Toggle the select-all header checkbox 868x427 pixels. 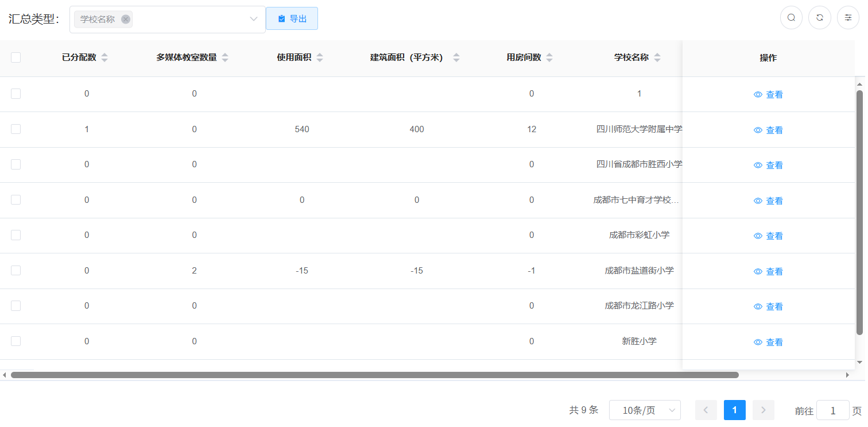pyautogui.click(x=16, y=57)
